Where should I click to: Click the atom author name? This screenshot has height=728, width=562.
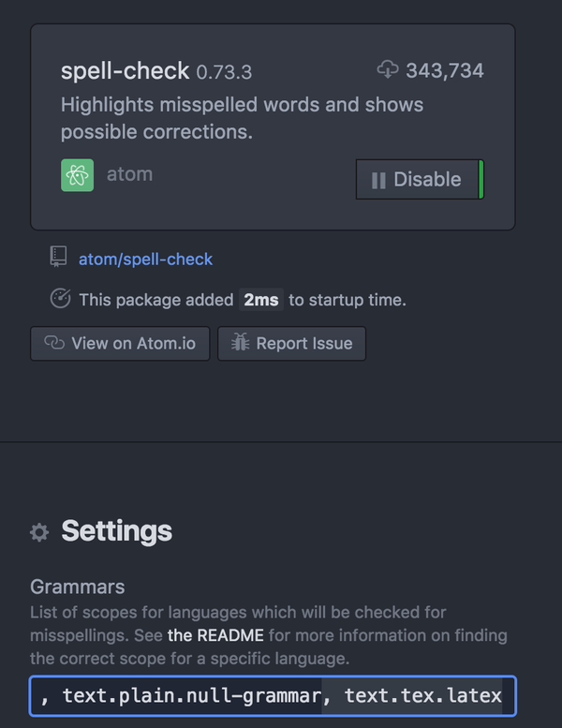click(x=129, y=174)
